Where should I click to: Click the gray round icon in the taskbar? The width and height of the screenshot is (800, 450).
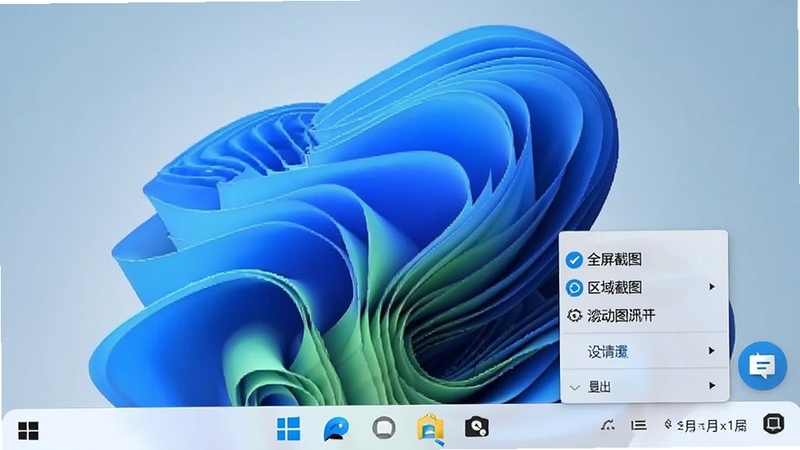click(x=384, y=428)
